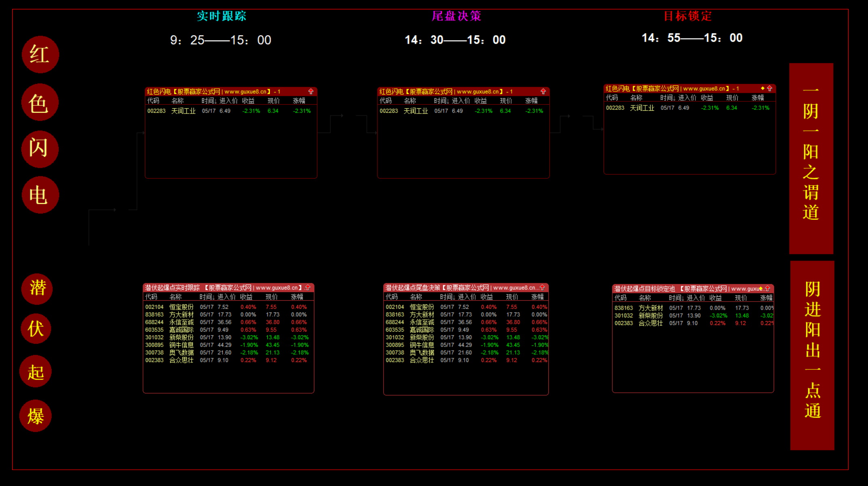Click up-arrow icon on 潜伏起爆点实时跟踪 panel
Screen dimensions: 868x486
(x=308, y=287)
